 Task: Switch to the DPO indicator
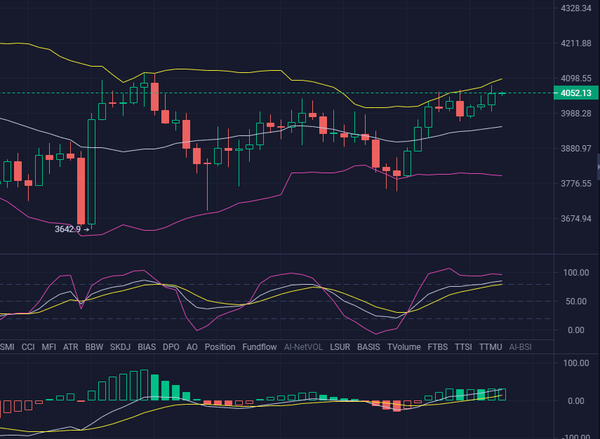(x=171, y=347)
